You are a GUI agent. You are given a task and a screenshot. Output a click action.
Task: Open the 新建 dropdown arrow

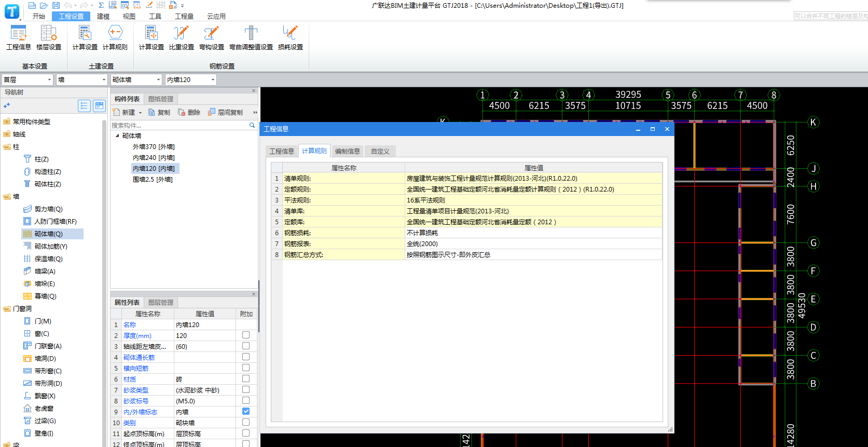(140, 113)
